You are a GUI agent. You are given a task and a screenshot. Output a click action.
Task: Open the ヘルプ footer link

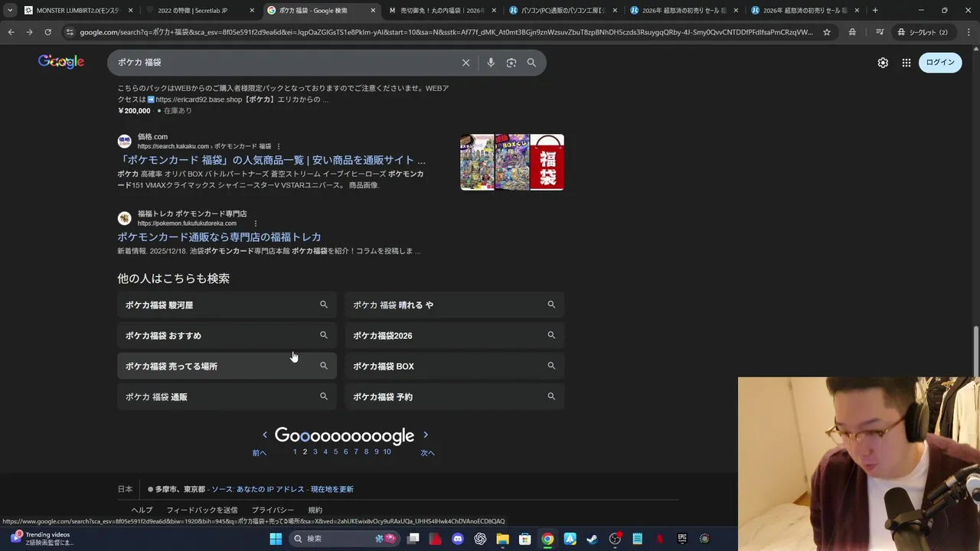pyautogui.click(x=142, y=510)
